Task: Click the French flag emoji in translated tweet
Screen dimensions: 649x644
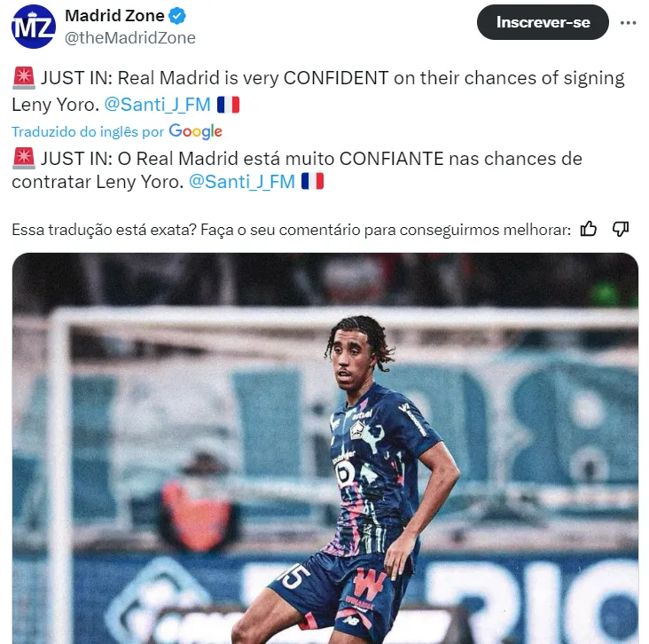Action: (x=312, y=181)
